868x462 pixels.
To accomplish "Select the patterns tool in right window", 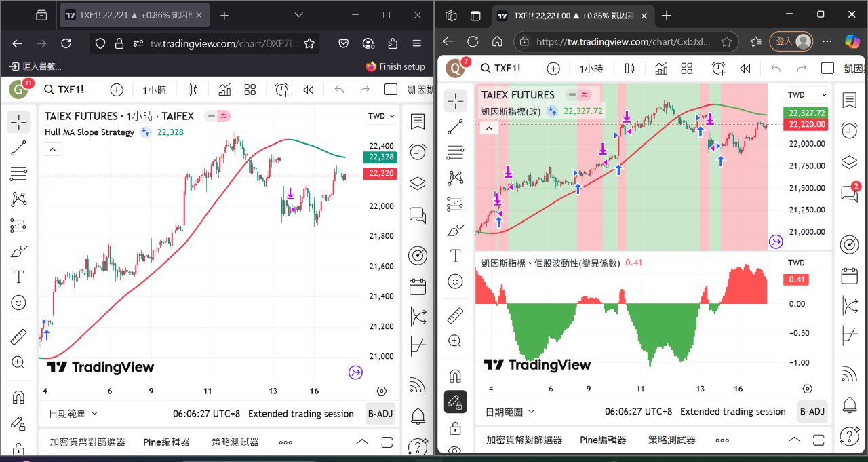I will 456,178.
